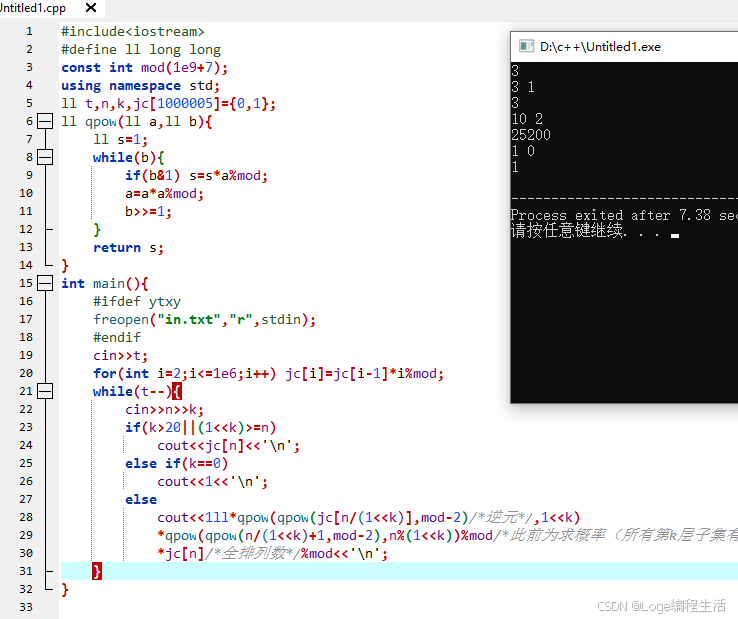Screen dimensions: 738x619
Task: Click 'Process exited after 7.38' console message
Action: pos(611,215)
